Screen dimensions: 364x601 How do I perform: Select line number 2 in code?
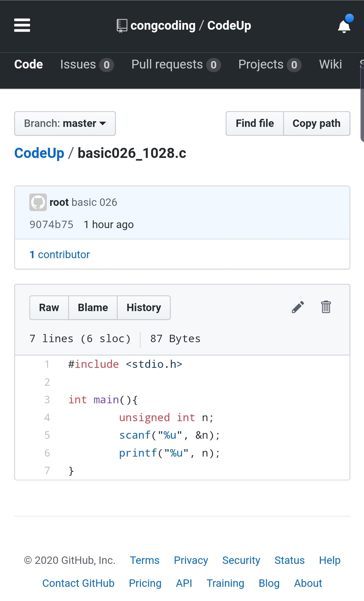coord(47,382)
